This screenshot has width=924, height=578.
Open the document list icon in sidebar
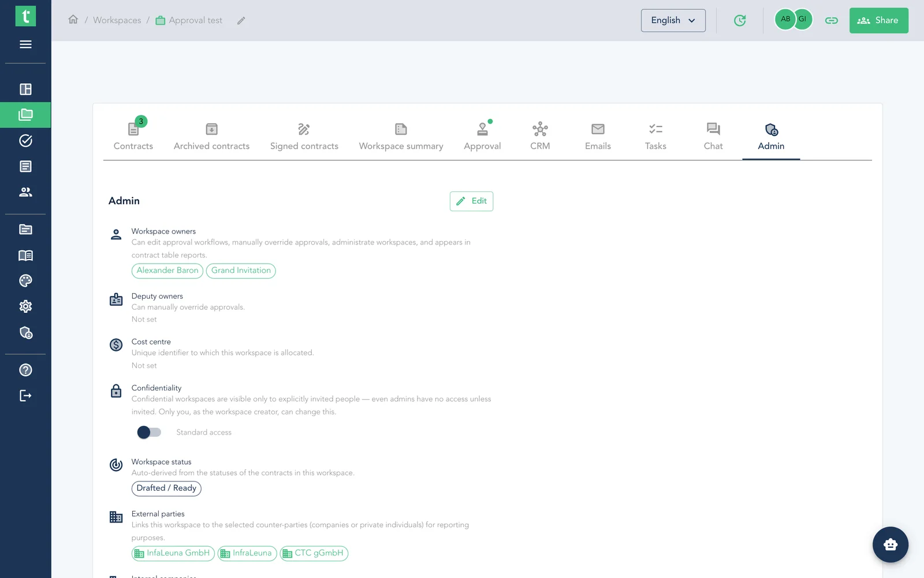[x=25, y=166]
